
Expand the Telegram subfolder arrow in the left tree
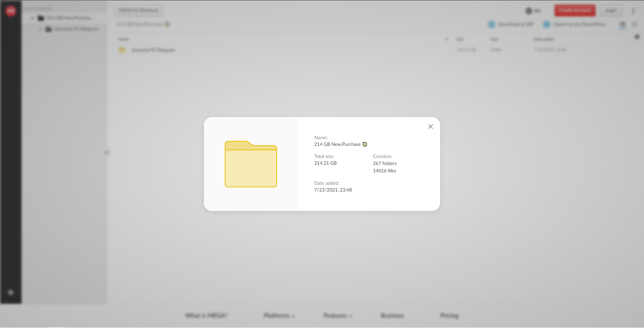pyautogui.click(x=40, y=29)
